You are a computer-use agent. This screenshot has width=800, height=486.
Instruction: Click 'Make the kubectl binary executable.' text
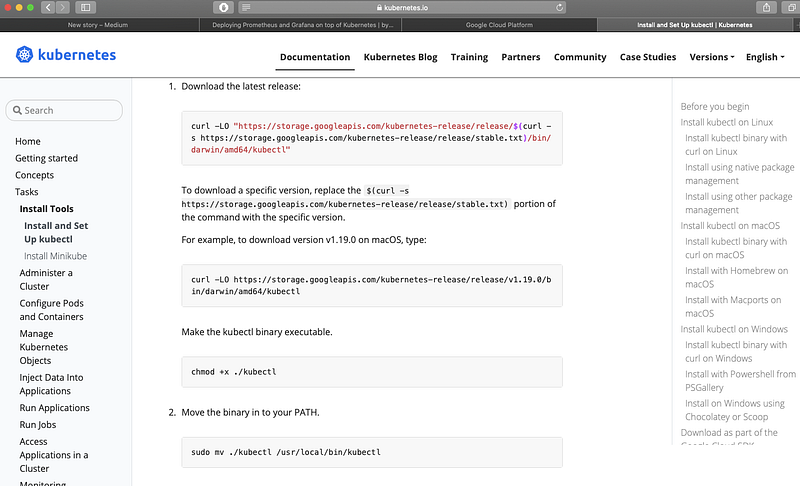click(x=257, y=332)
